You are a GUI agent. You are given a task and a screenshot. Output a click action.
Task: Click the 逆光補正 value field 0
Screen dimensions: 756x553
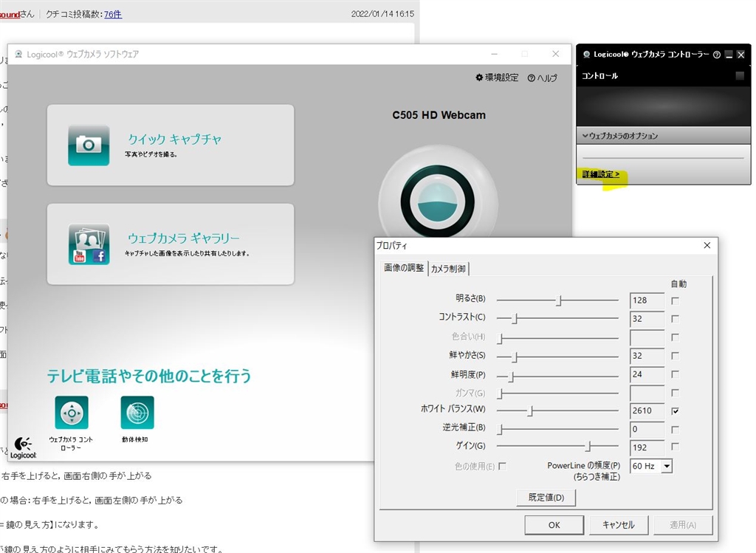[647, 429]
